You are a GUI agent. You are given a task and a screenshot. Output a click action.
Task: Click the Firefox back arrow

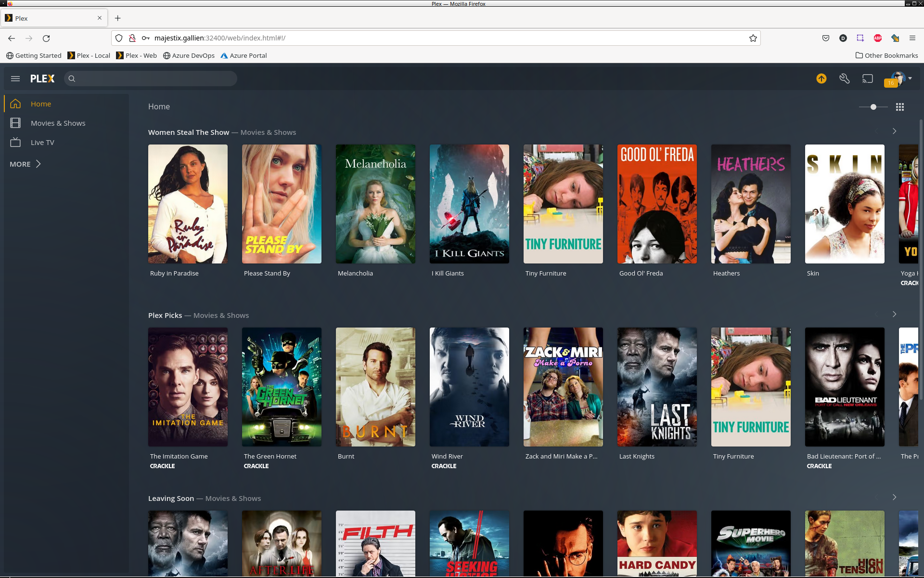[12, 38]
